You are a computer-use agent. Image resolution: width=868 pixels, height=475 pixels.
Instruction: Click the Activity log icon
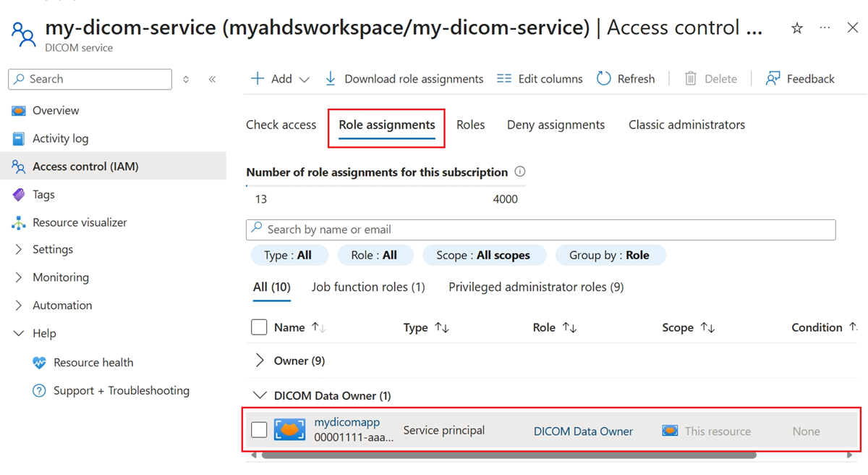[19, 138]
